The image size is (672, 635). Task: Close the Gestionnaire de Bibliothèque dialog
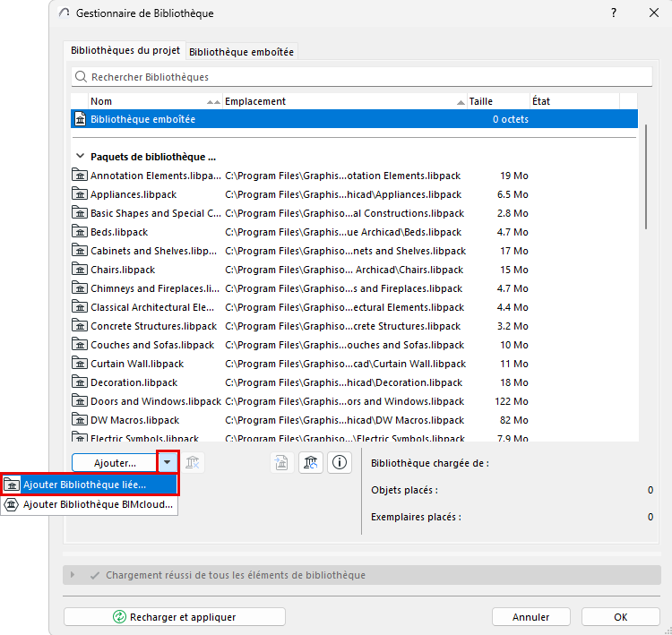coord(653,13)
